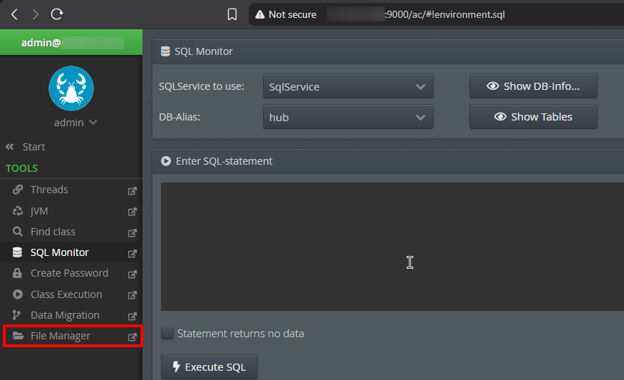Viewport: 624px width, 380px height.
Task: Expand the admin user dropdown
Action: [x=75, y=123]
